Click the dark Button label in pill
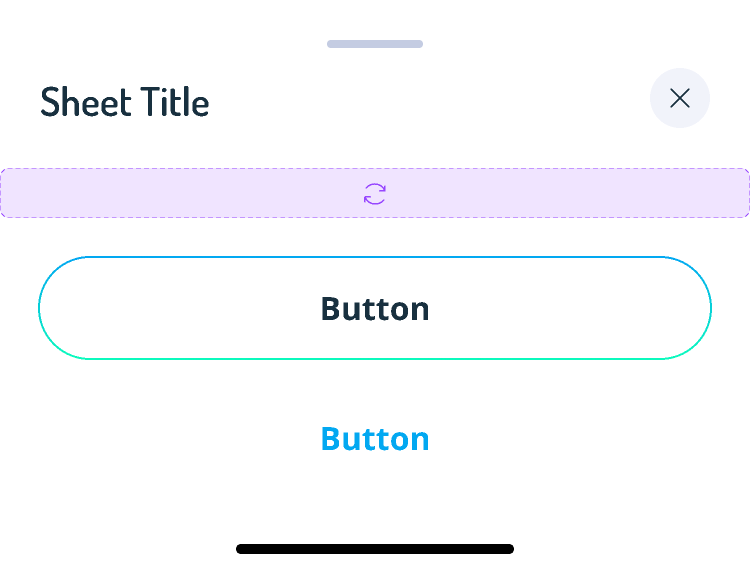 375,309
